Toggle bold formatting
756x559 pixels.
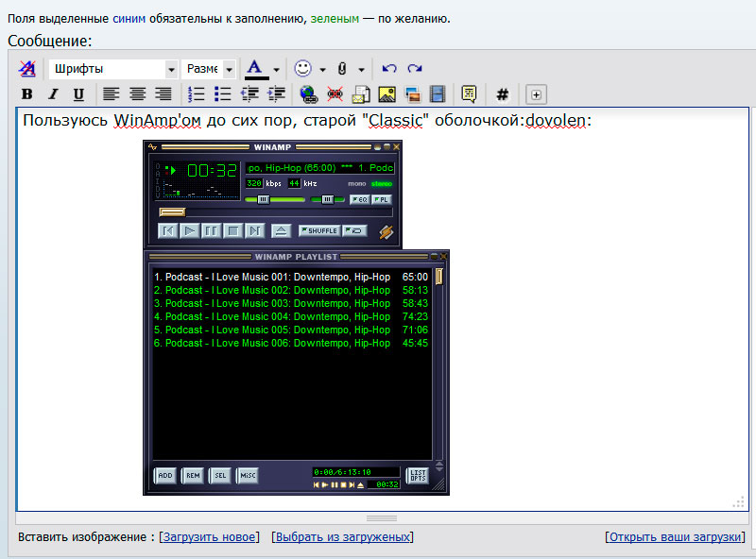coord(27,94)
